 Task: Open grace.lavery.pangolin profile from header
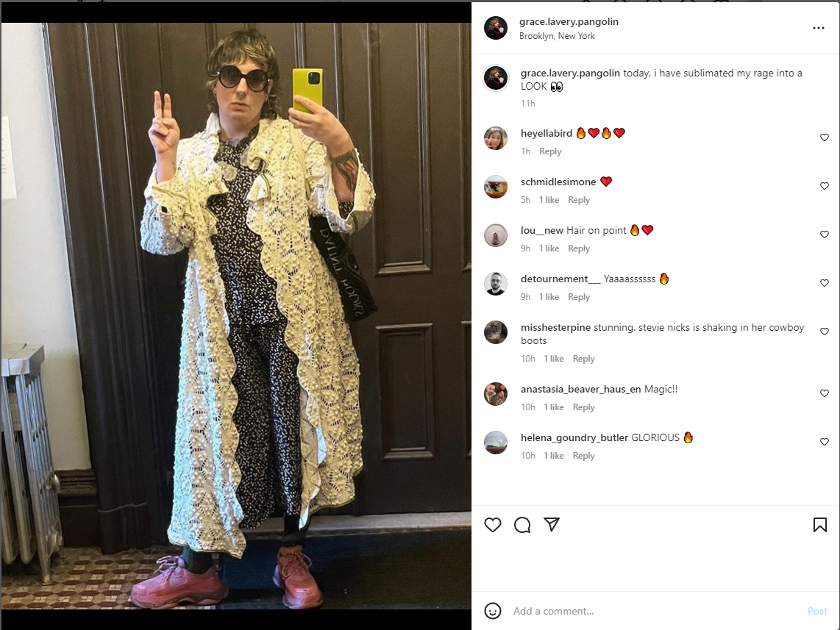[x=569, y=22]
